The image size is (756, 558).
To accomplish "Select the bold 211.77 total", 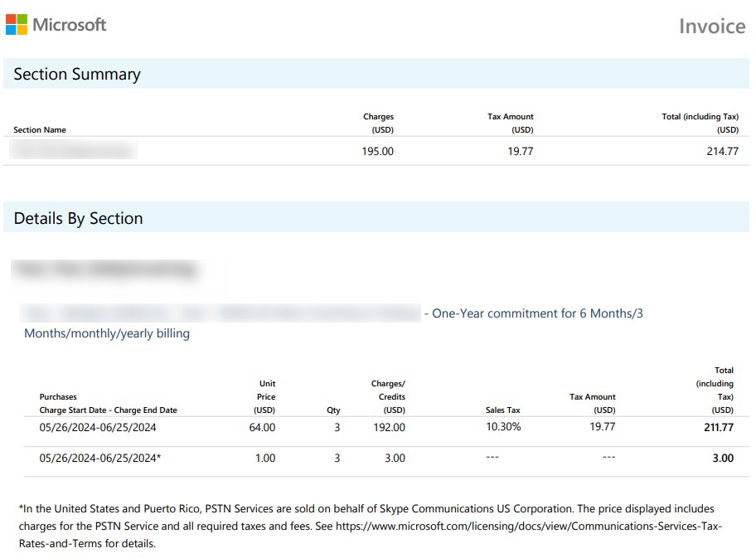I will coord(719,427).
